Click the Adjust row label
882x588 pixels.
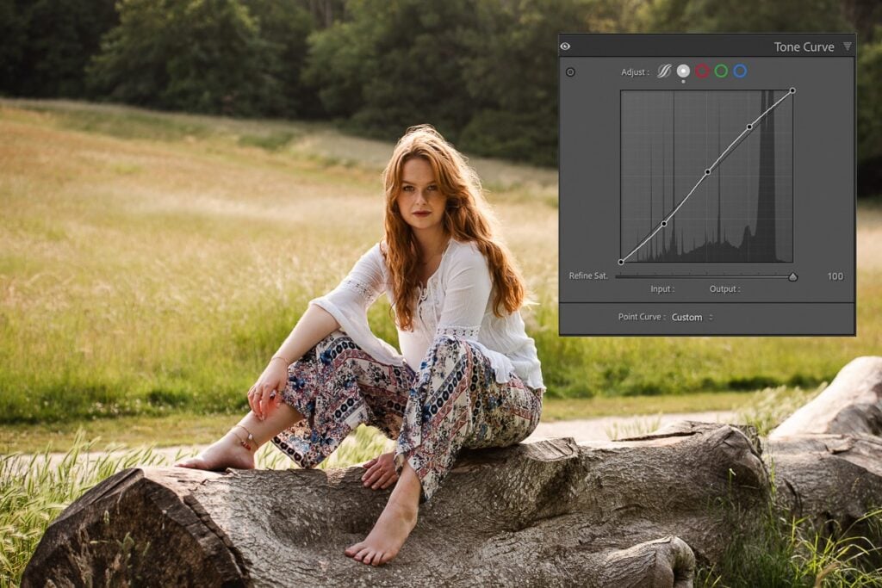[637, 71]
